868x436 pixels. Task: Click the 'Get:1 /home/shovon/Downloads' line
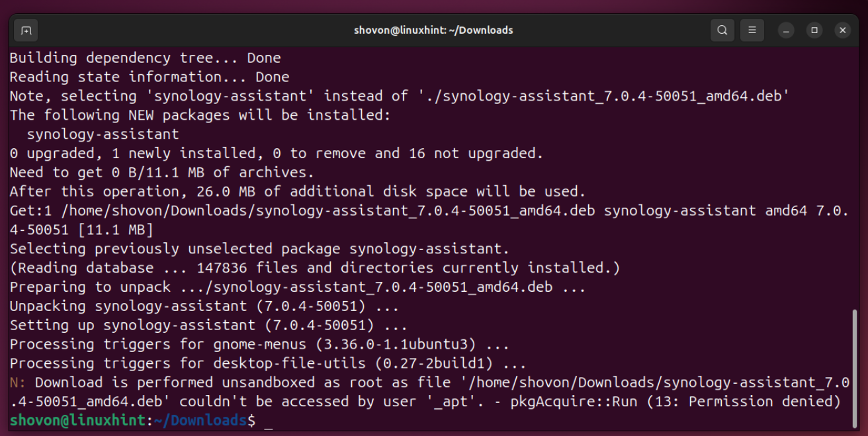point(429,211)
